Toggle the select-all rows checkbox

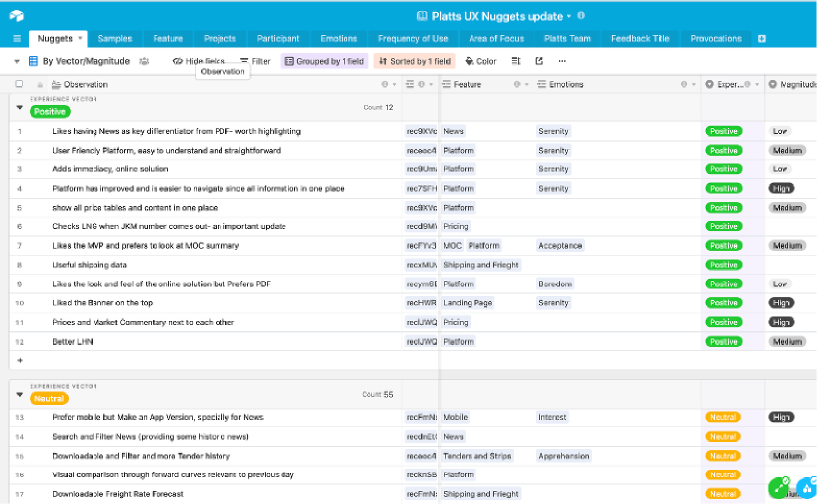19,84
